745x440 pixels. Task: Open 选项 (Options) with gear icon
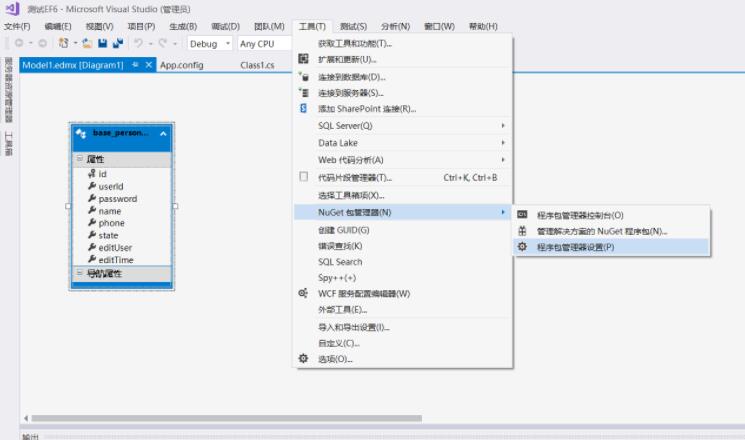[335, 359]
